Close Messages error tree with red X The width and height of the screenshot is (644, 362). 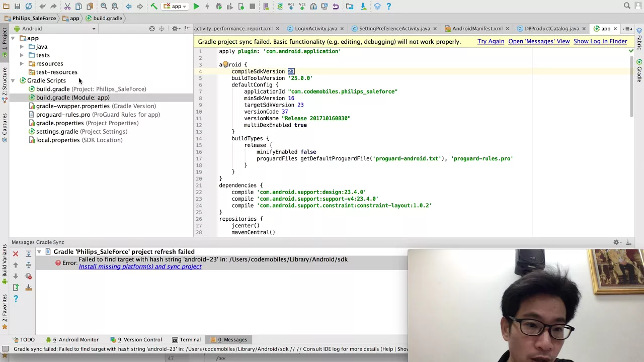click(x=16, y=254)
